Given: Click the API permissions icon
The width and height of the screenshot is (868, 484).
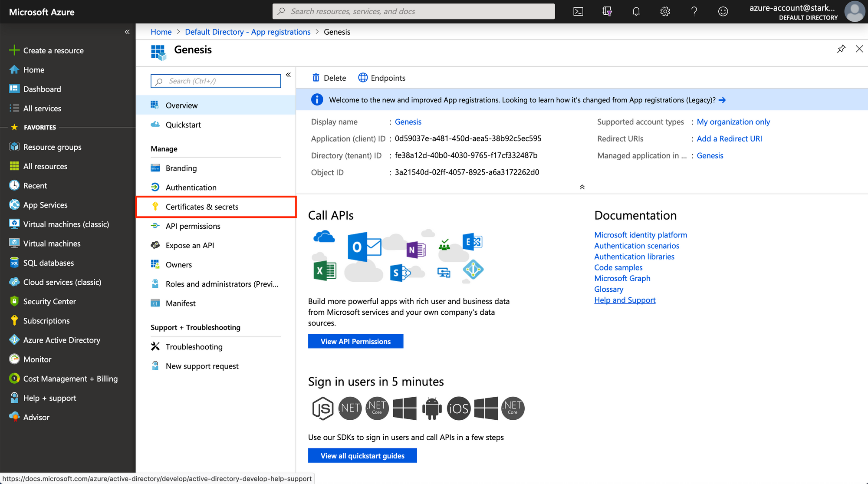Looking at the screenshot, I should click(x=155, y=226).
